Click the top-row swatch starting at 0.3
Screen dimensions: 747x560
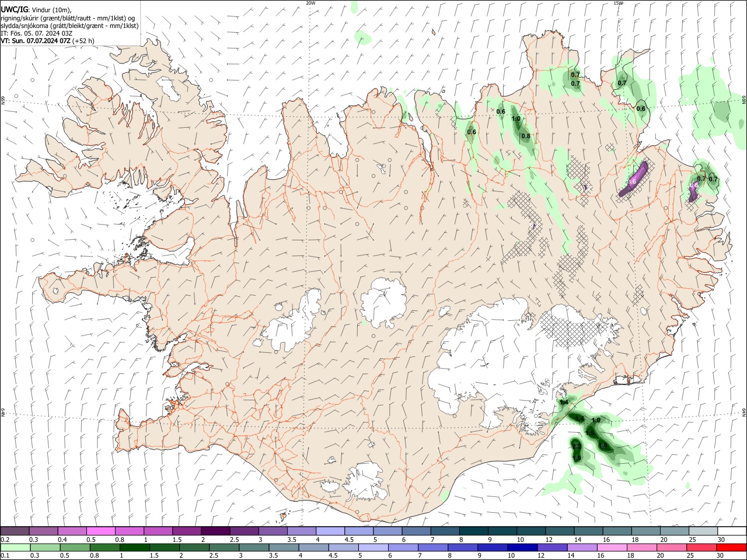[x=43, y=531]
